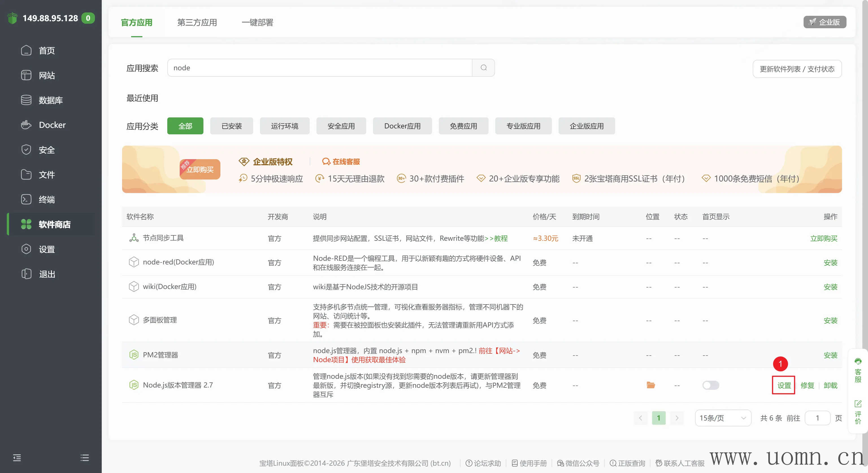Open Node.js manager folder location icon
The height and width of the screenshot is (473, 868).
(x=651, y=385)
